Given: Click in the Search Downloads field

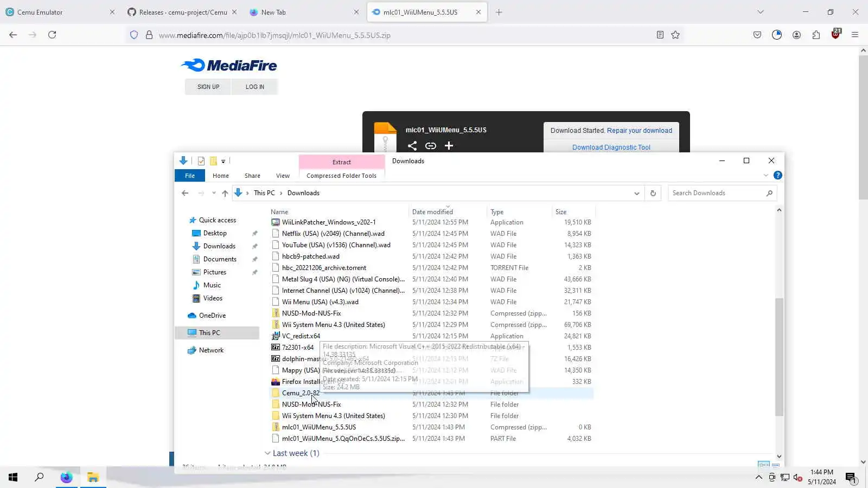Looking at the screenshot, I should (x=718, y=193).
